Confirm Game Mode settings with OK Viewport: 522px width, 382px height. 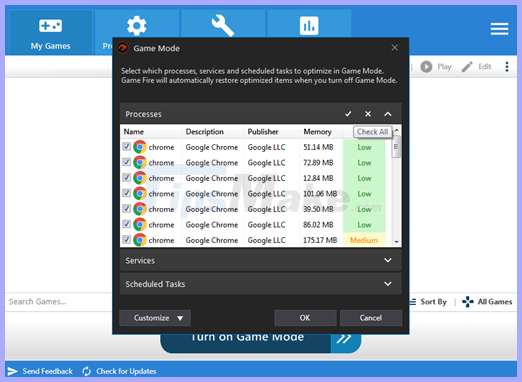pyautogui.click(x=305, y=318)
